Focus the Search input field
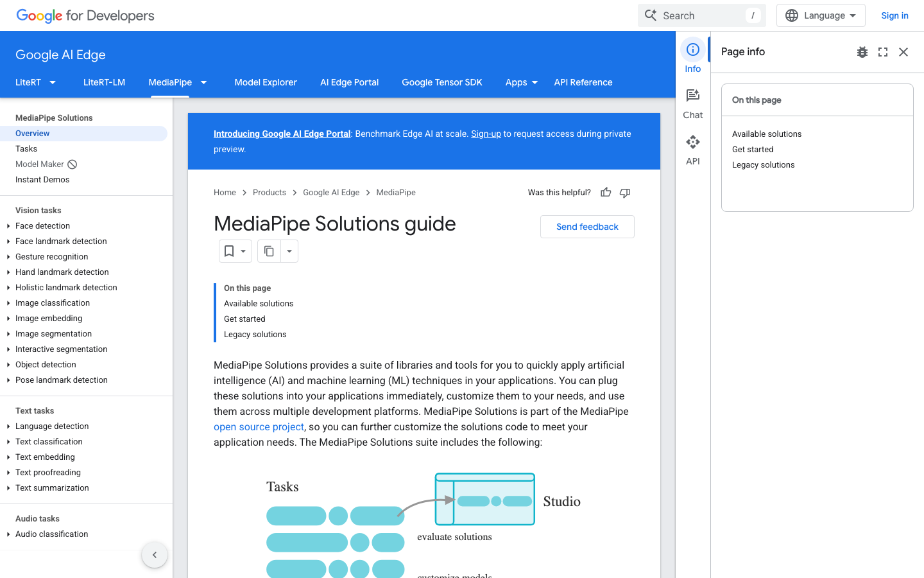This screenshot has height=578, width=924. point(702,15)
